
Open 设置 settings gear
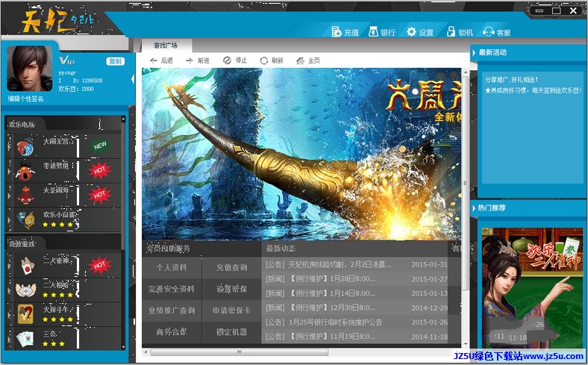[411, 32]
